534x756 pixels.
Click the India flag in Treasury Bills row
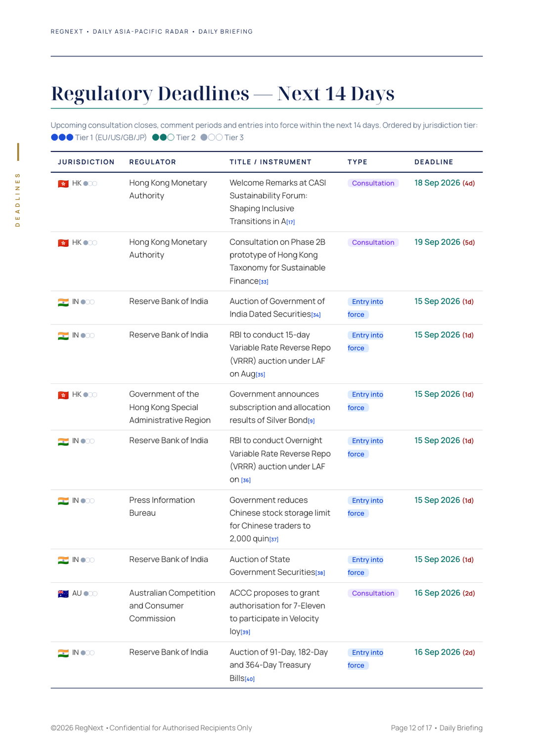click(x=63, y=653)
